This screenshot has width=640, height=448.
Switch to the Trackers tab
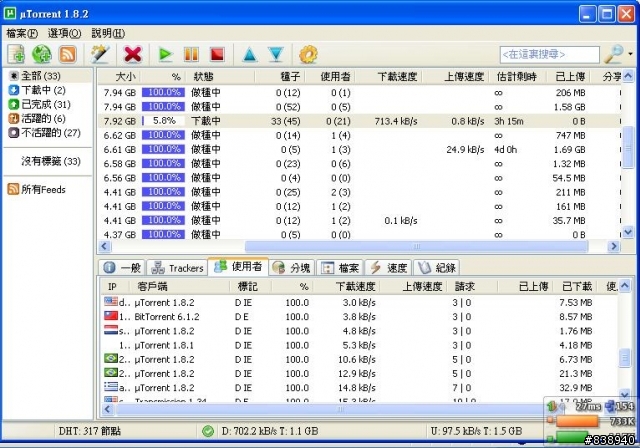(177, 268)
